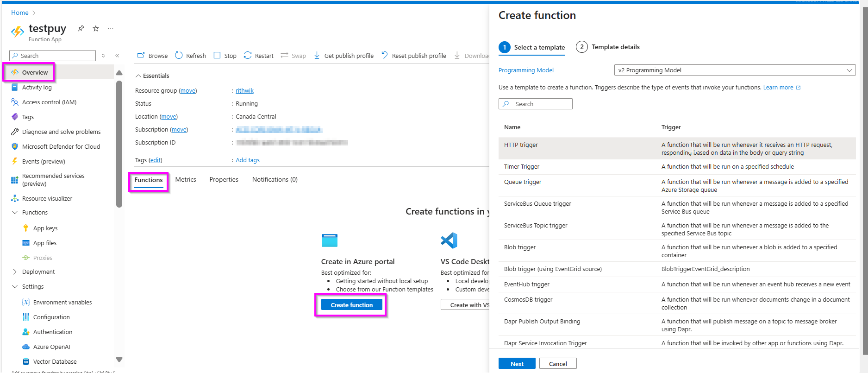Select the CosmosDB trigger template
The image size is (868, 373).
click(x=677, y=303)
